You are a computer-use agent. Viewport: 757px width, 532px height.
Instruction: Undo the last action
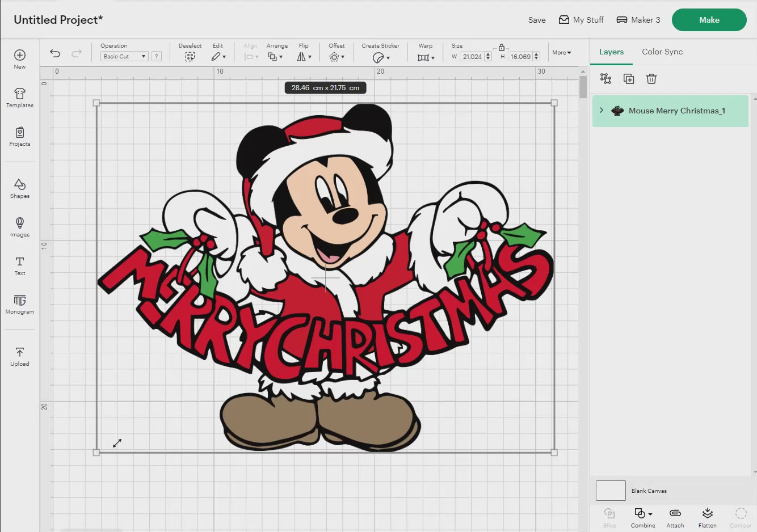[x=55, y=53]
